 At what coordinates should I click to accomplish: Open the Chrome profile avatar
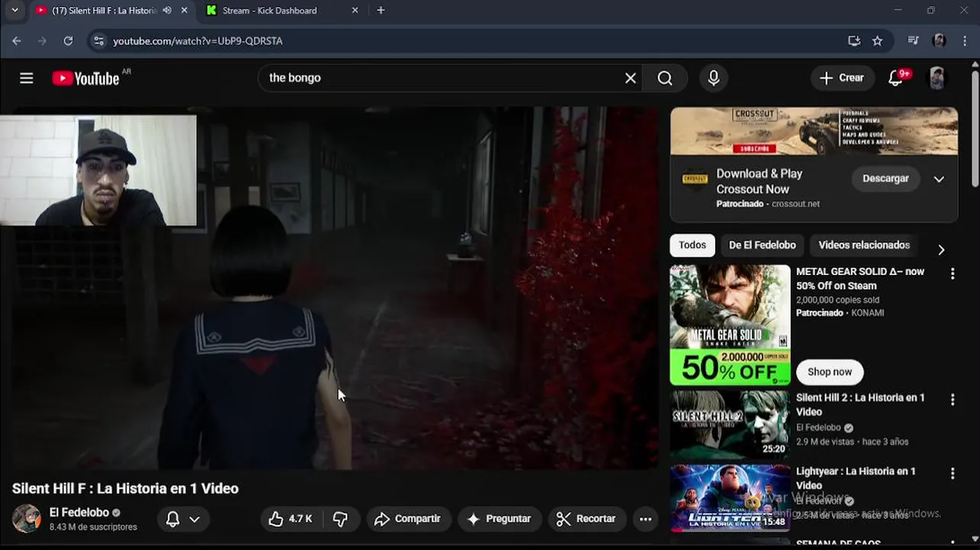point(940,40)
